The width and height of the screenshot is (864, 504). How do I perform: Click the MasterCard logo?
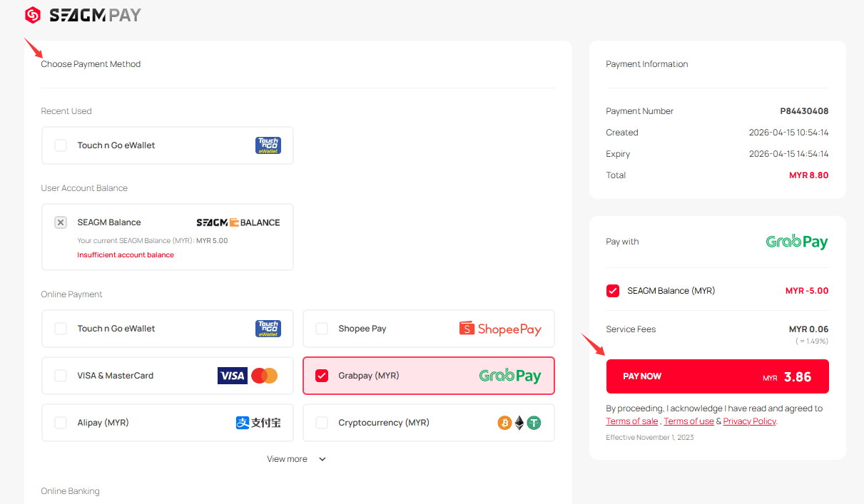tap(265, 376)
